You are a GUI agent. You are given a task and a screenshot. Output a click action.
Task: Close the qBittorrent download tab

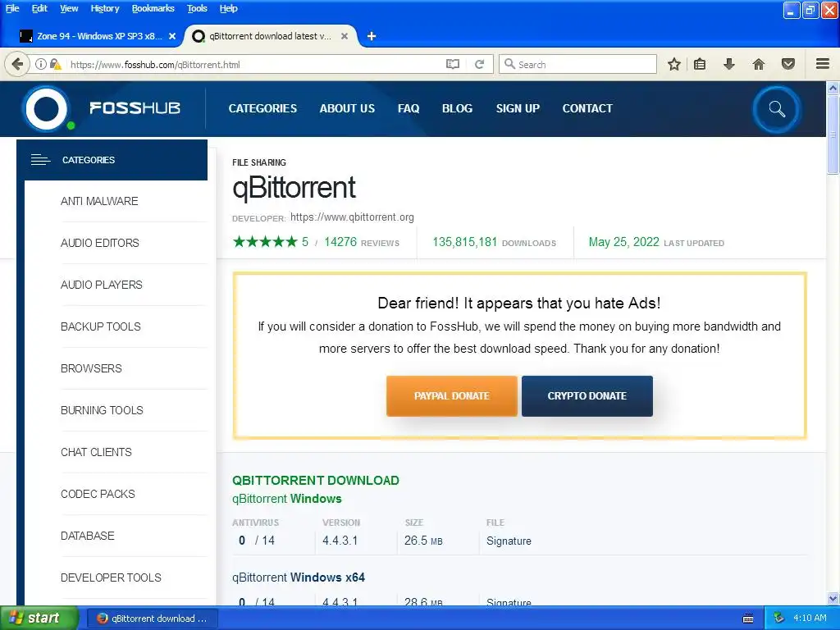(x=345, y=36)
